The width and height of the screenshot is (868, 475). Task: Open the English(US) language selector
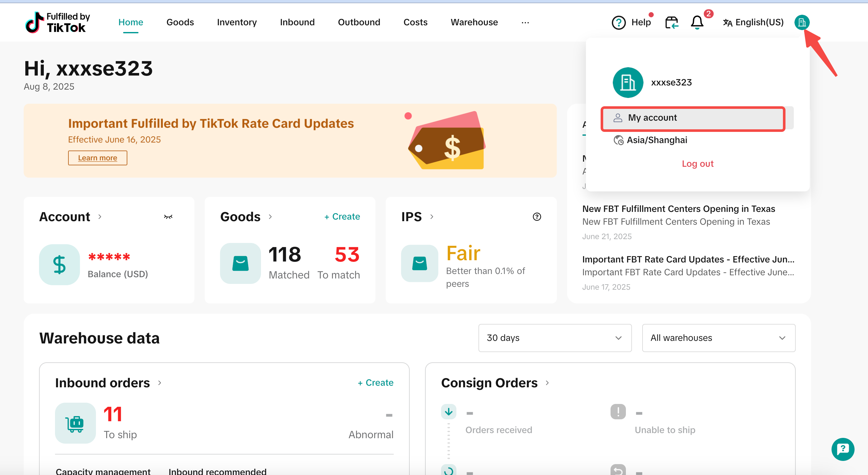[x=753, y=23]
